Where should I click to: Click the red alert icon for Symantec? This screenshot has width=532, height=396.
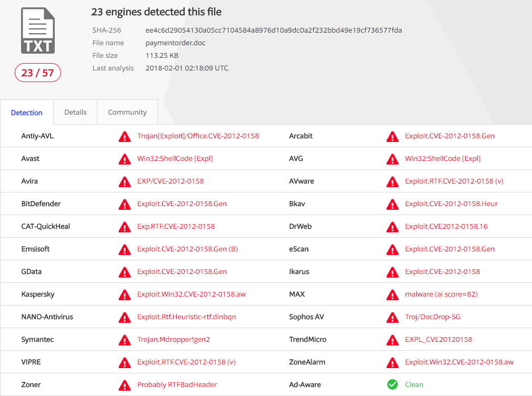[125, 340]
